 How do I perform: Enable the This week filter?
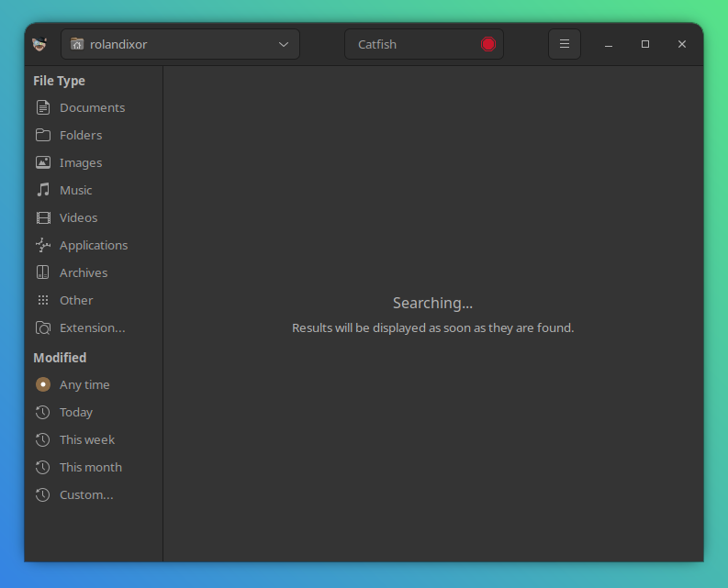[x=86, y=439]
